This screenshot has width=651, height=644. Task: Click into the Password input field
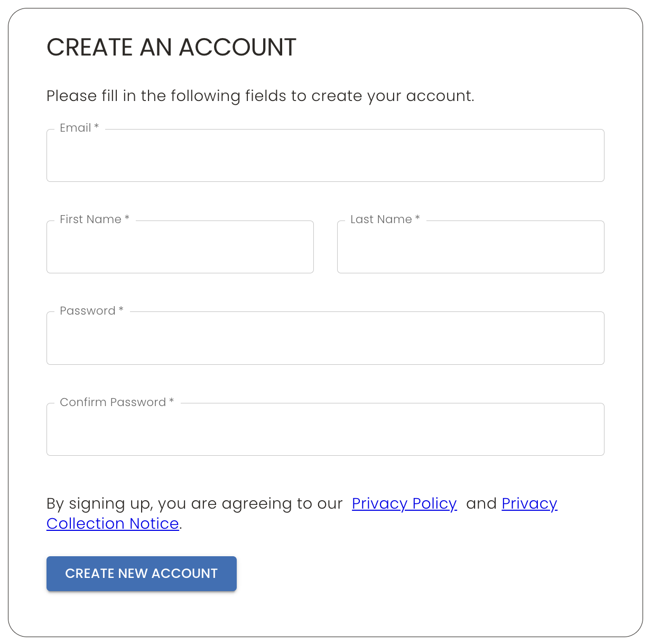[x=325, y=338]
